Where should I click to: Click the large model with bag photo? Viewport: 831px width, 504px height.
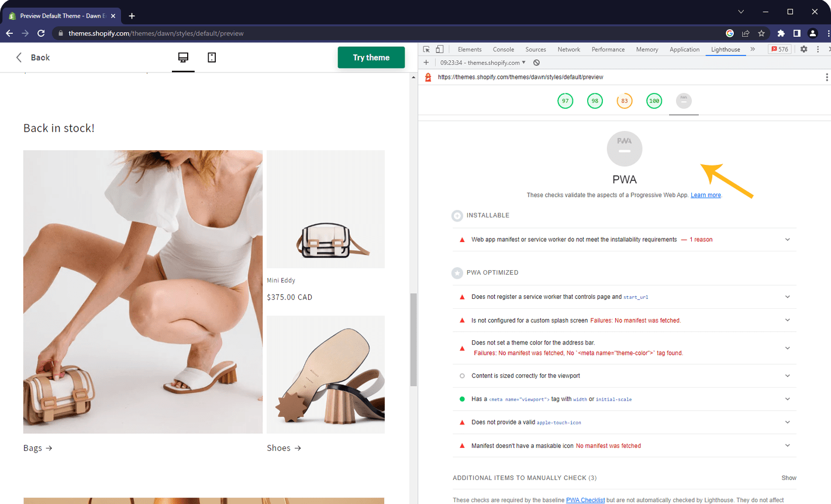pyautogui.click(x=143, y=292)
